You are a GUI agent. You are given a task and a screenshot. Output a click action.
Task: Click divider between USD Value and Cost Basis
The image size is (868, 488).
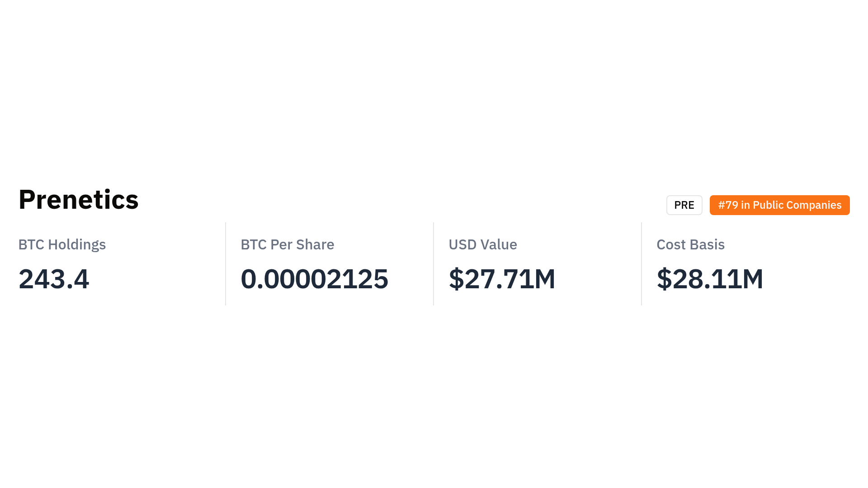[642, 264]
